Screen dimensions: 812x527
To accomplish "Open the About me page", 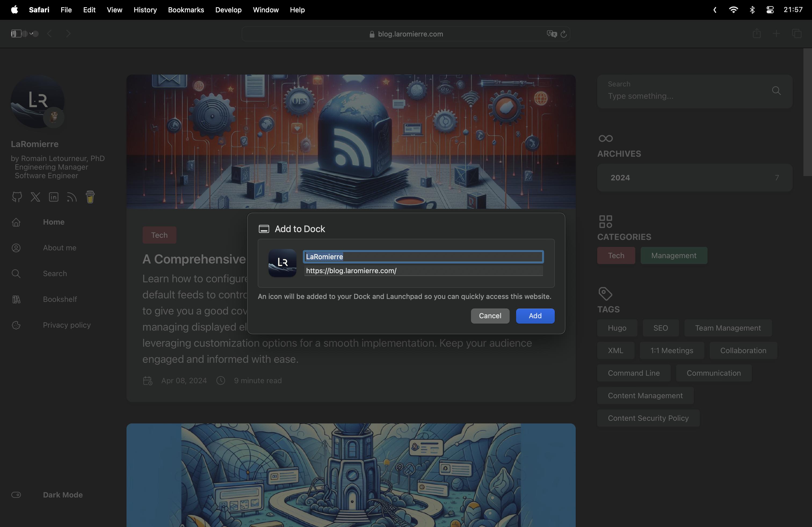I will (x=59, y=248).
